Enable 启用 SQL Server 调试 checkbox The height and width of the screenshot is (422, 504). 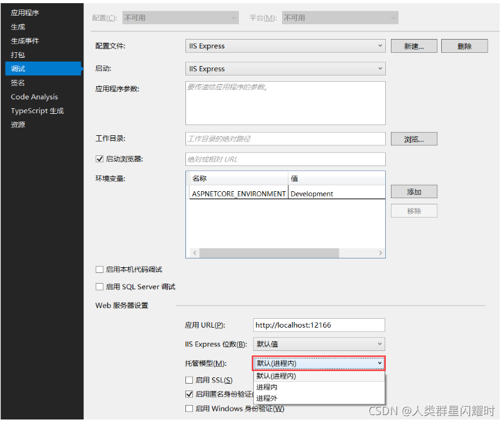(99, 287)
